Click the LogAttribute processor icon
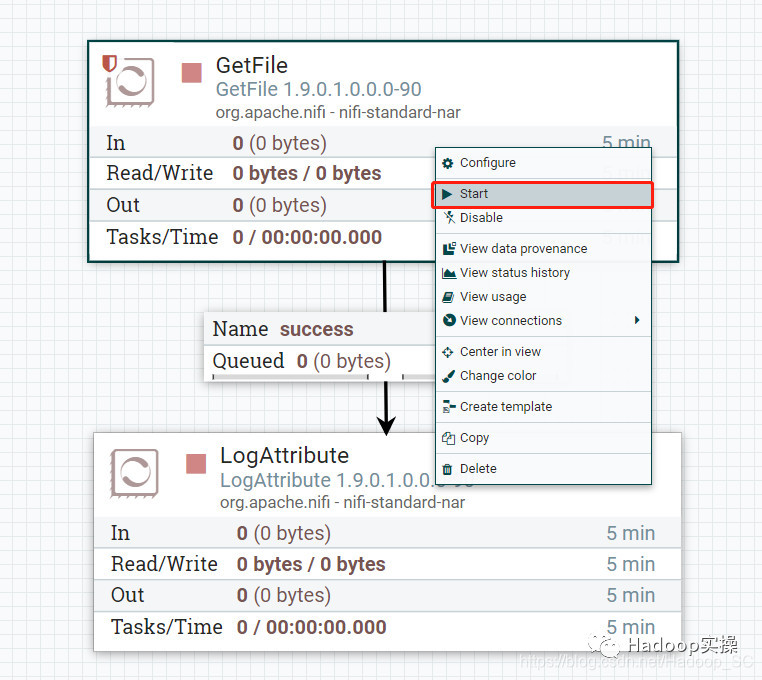 [x=135, y=473]
